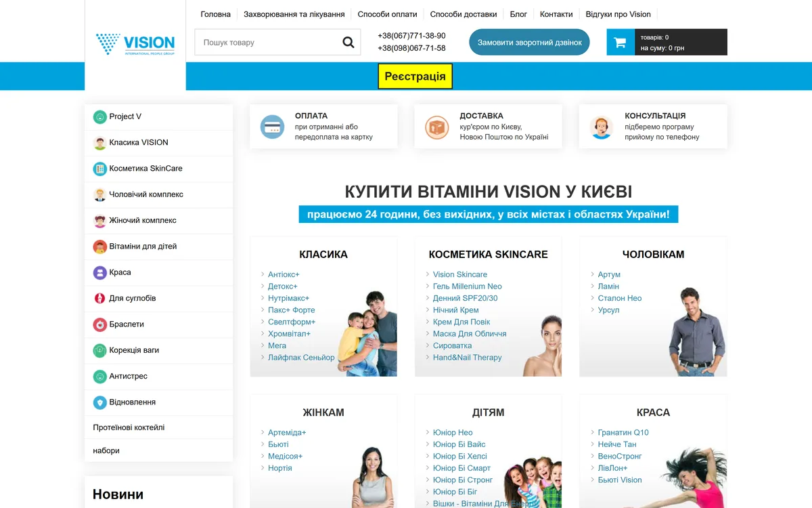
Task: Open the Контакти menu item
Action: (556, 14)
